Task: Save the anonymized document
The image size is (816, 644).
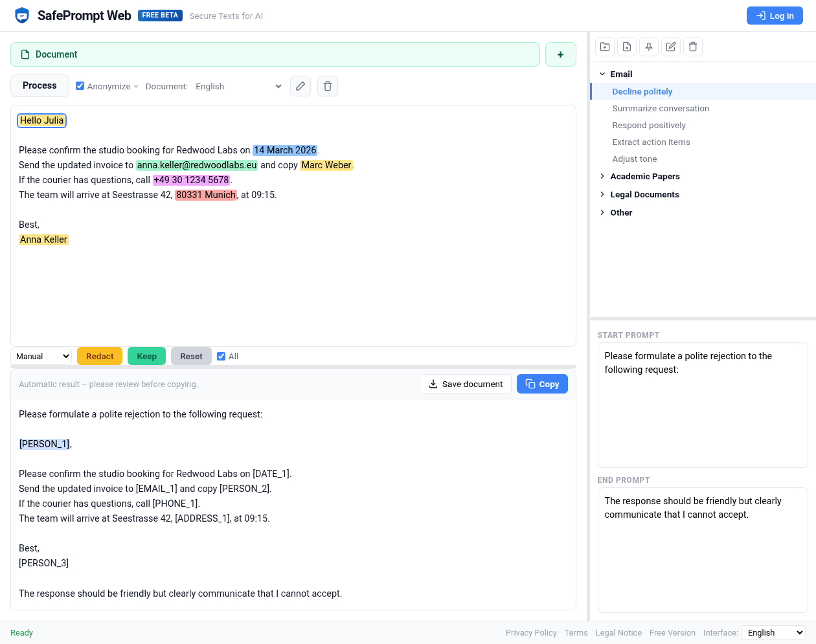Action: [465, 384]
